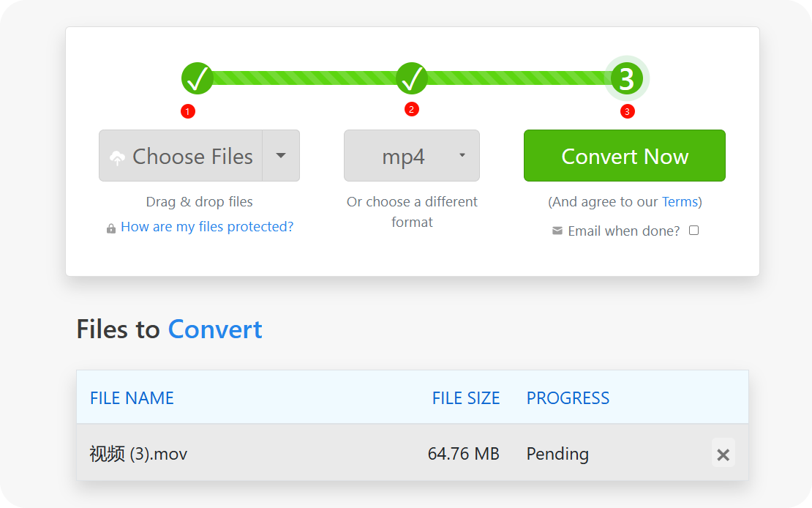Click the Pending status text

point(557,454)
